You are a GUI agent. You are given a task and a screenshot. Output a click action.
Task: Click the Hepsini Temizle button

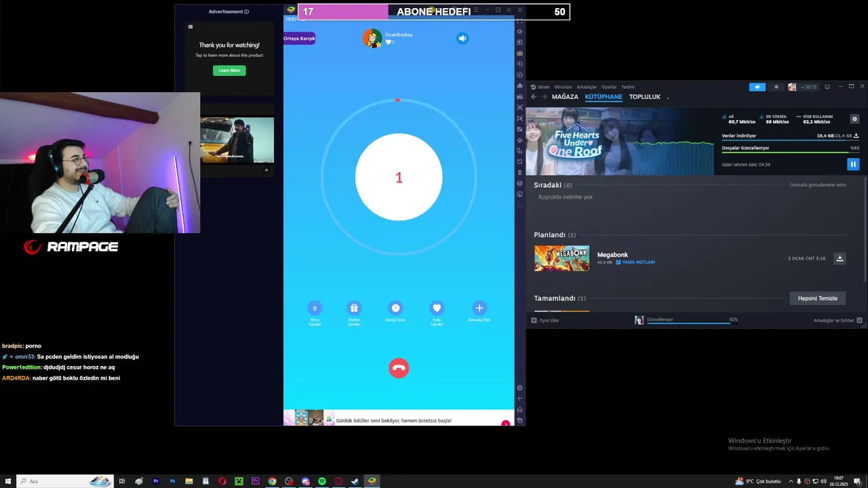[x=818, y=298]
